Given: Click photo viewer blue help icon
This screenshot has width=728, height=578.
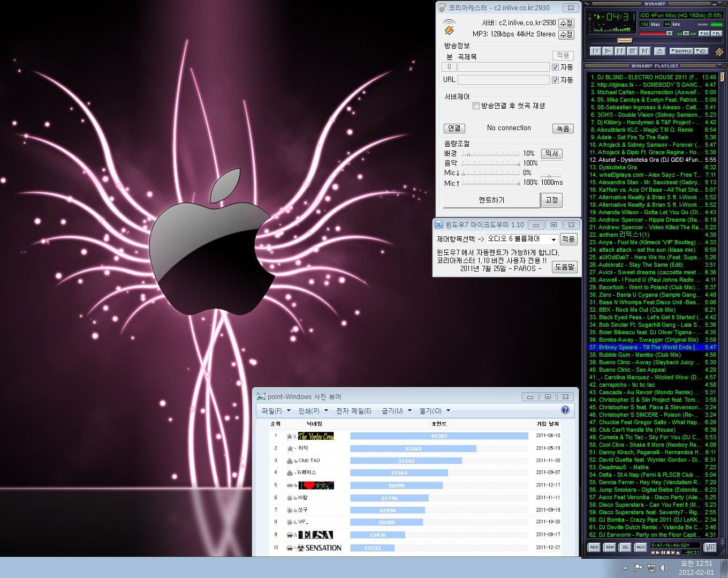Looking at the screenshot, I should (565, 410).
